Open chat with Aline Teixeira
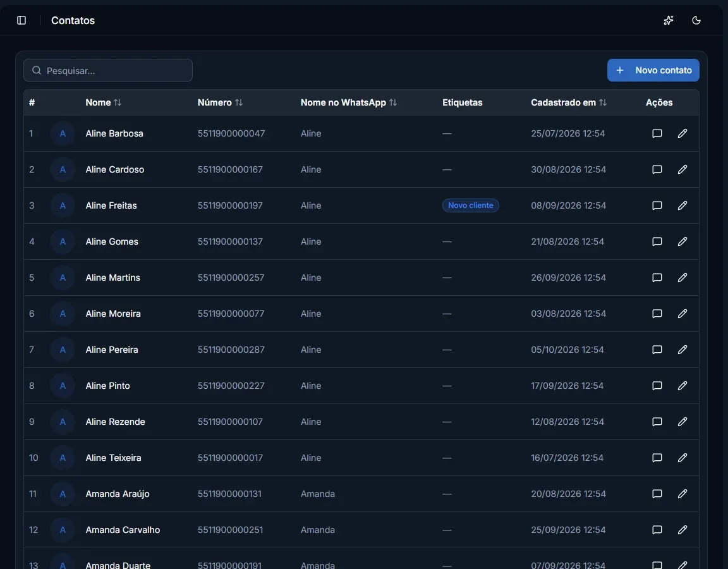Viewport: 728px width, 569px height. coord(657,458)
